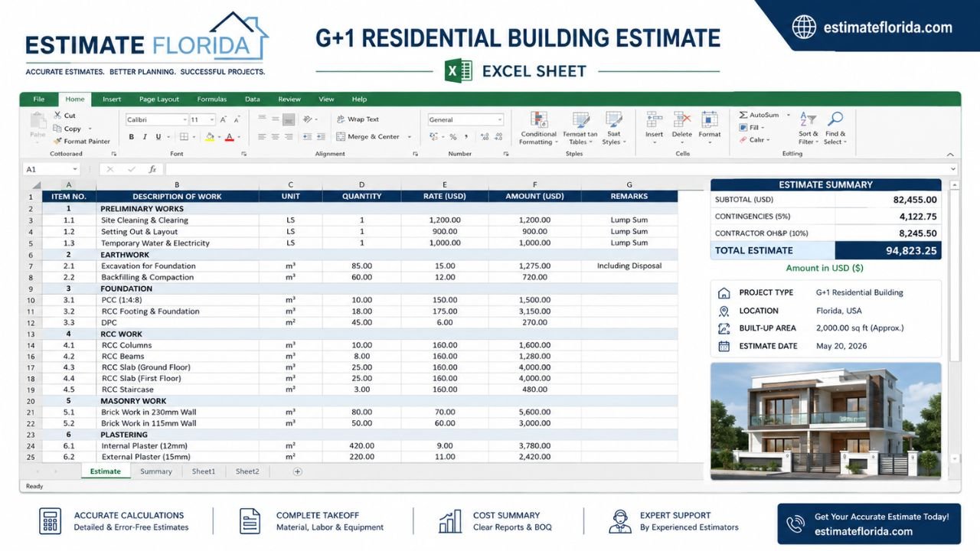Viewport: 980px width, 551px height.
Task: Click the Cut scissors icon
Action: 57,116
